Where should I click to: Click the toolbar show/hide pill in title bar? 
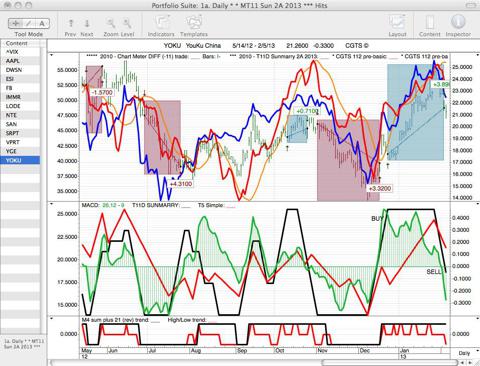[471, 5]
